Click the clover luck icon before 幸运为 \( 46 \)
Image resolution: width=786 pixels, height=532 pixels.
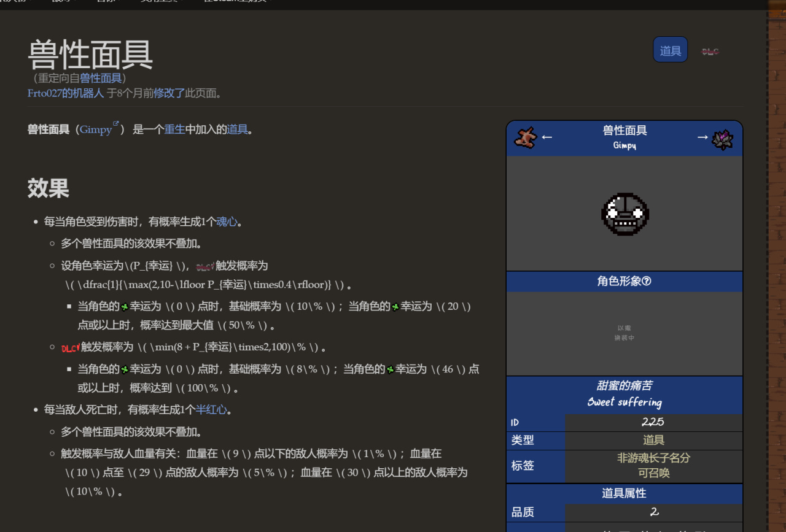pos(390,370)
